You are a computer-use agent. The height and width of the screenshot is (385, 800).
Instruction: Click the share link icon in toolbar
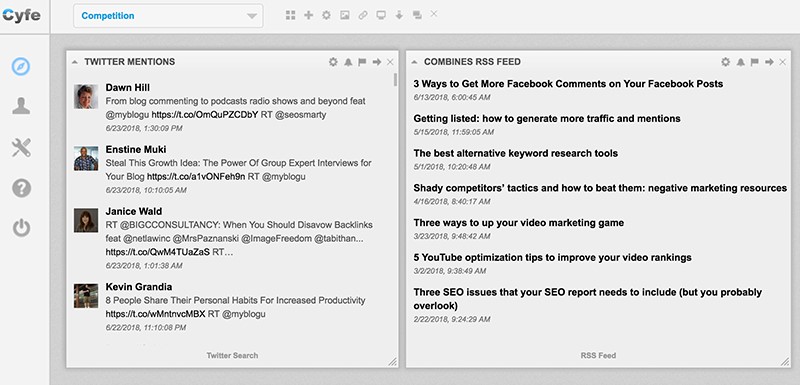[363, 15]
